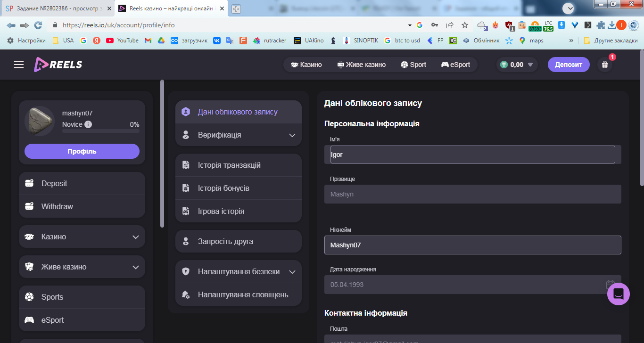The image size is (644, 343).
Task: Open Withdraw in the left sidebar
Action: coord(82,206)
